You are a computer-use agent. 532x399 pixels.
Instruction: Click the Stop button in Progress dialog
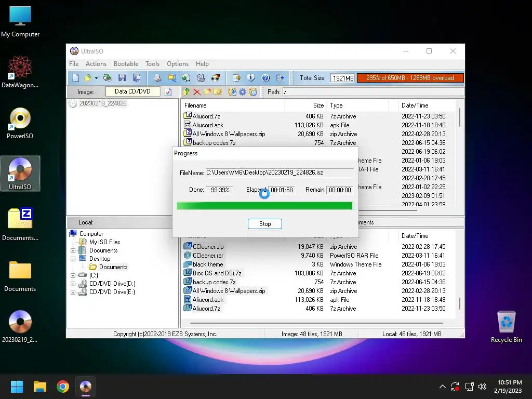[x=264, y=224]
